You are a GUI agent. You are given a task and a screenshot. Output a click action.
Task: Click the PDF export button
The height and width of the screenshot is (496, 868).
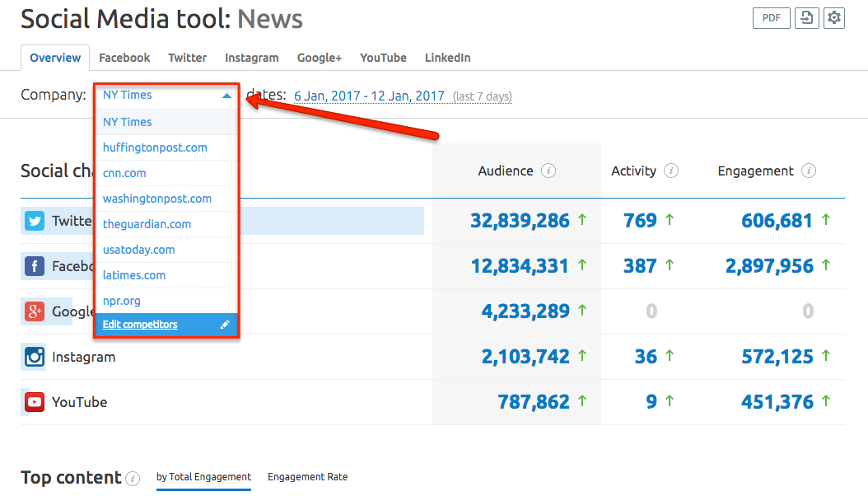771,17
